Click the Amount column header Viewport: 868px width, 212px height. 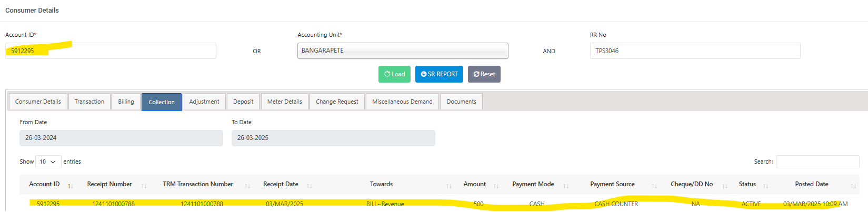coord(475,184)
